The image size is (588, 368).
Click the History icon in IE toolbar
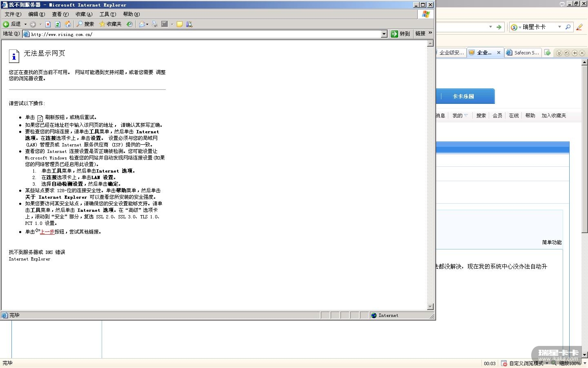(129, 24)
